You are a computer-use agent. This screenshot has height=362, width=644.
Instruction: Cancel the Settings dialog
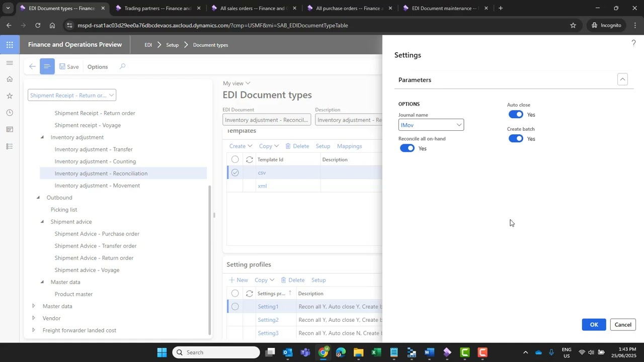click(623, 325)
